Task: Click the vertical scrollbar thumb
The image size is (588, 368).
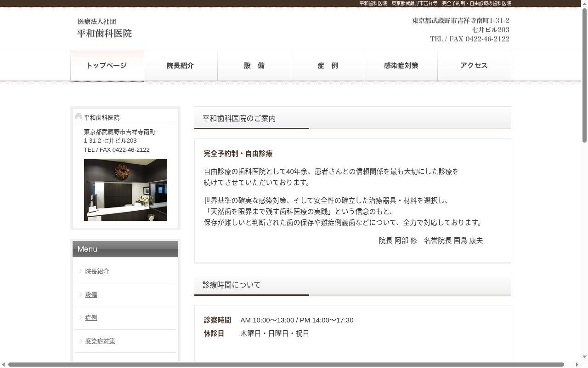Action: click(x=584, y=75)
